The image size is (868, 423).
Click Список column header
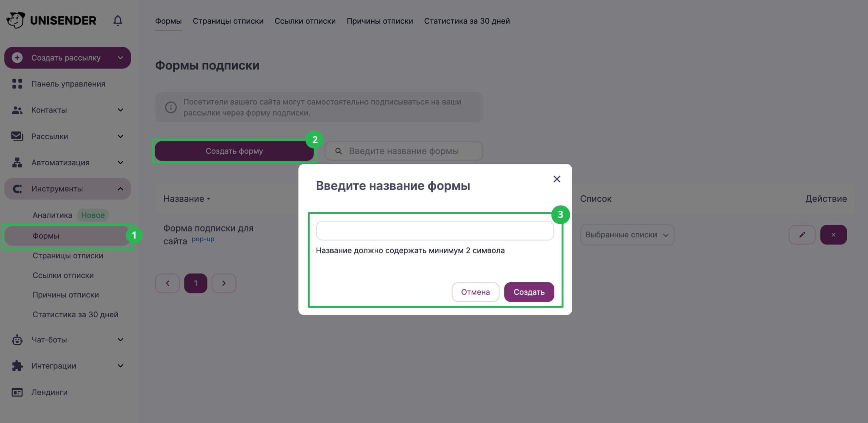pyautogui.click(x=596, y=199)
